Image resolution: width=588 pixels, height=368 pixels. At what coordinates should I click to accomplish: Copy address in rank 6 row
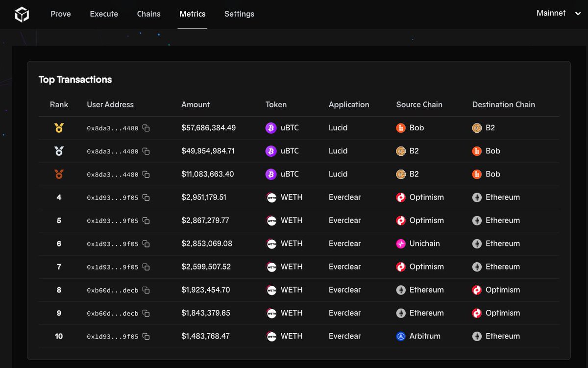pyautogui.click(x=146, y=244)
